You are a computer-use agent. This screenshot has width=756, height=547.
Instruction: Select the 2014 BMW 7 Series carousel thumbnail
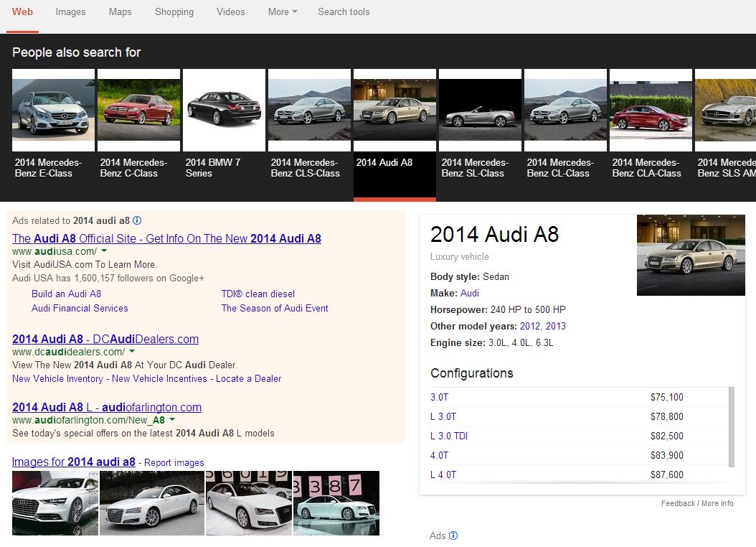point(225,110)
